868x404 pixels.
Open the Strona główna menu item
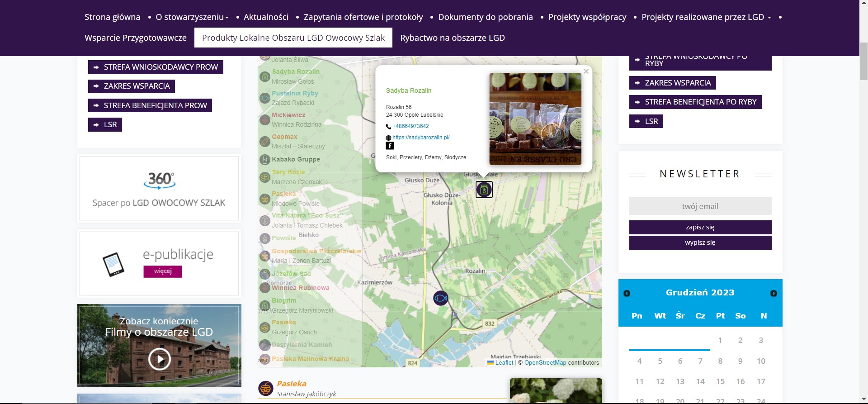coord(112,17)
